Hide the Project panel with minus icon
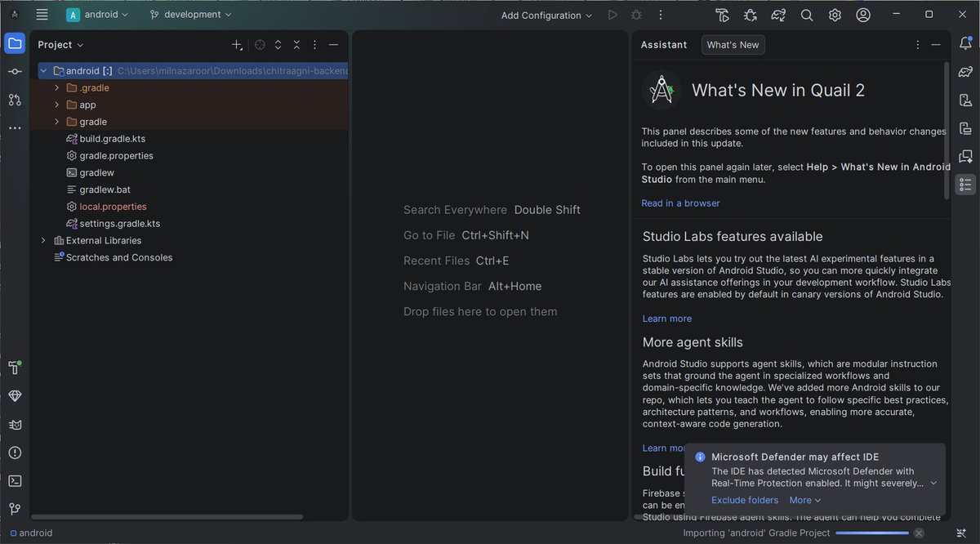This screenshot has width=980, height=544. [333, 45]
